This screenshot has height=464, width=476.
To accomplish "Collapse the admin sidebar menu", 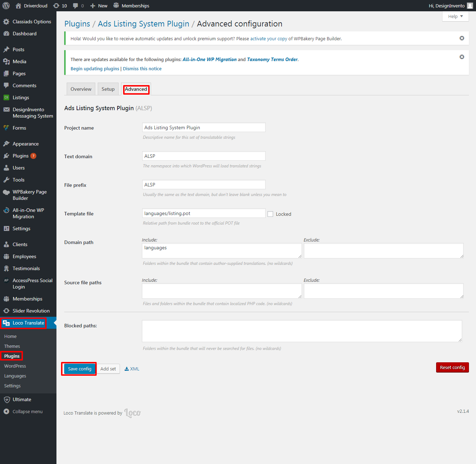I will [x=23, y=411].
